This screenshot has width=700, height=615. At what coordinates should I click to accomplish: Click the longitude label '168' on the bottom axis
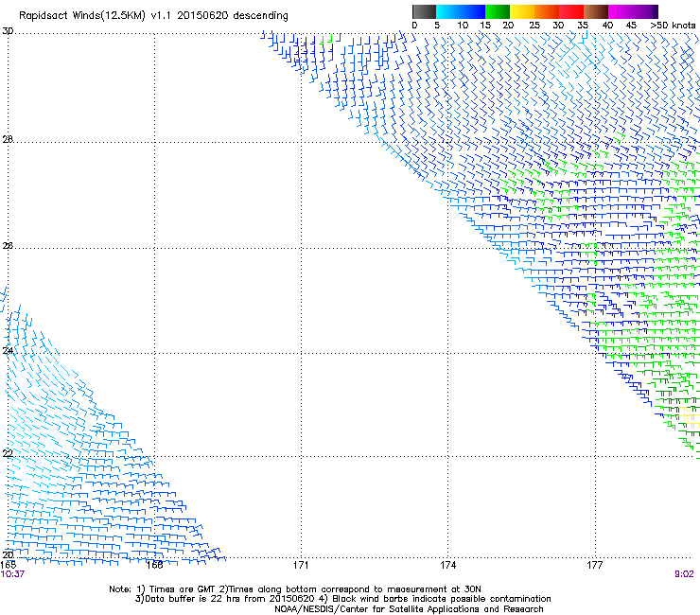pos(154,565)
